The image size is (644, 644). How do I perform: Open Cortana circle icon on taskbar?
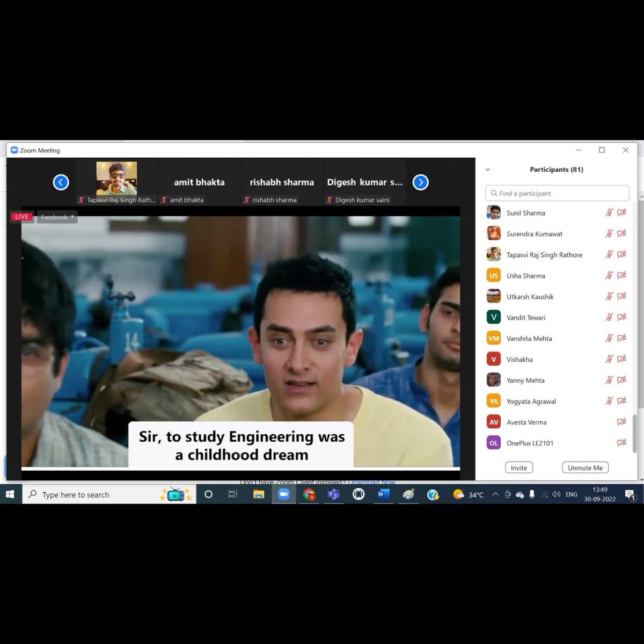(209, 494)
